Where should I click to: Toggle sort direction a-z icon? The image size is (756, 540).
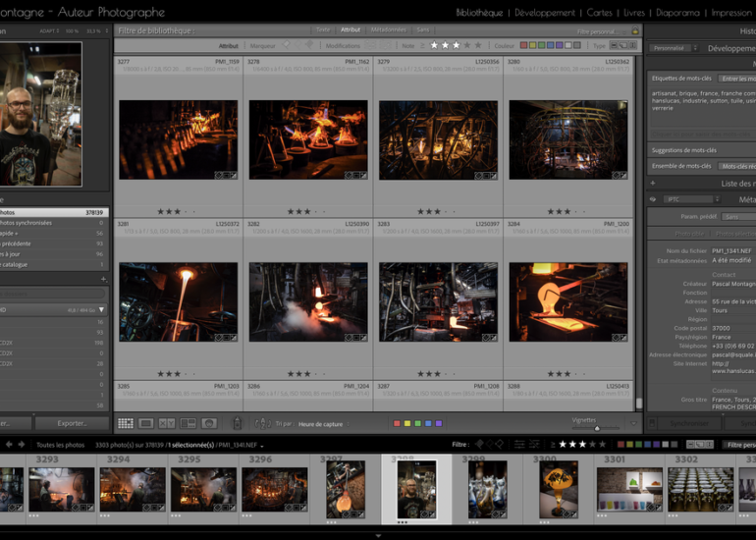click(x=262, y=423)
